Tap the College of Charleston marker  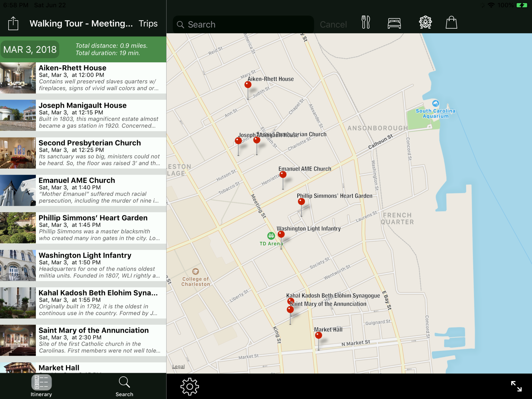pos(196,272)
